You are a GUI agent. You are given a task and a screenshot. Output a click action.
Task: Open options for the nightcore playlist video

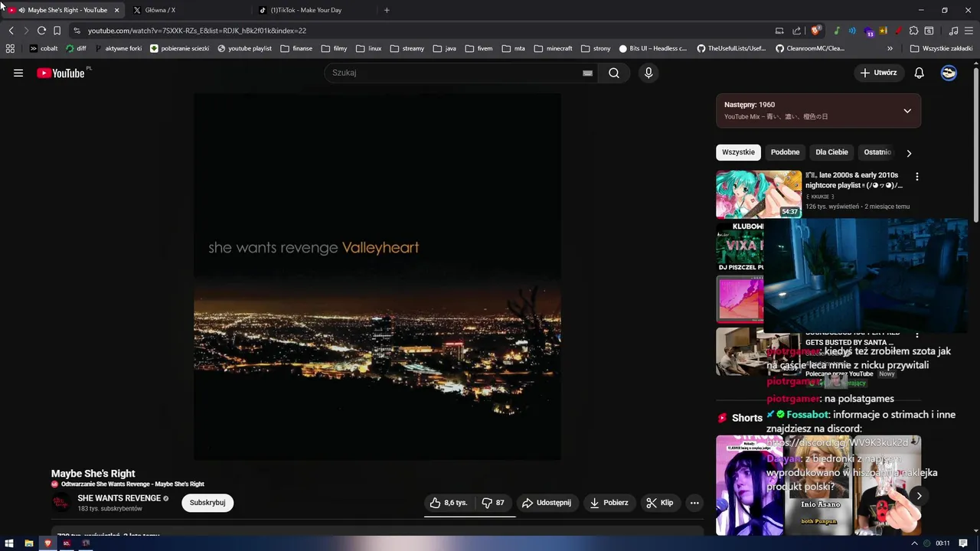916,177
